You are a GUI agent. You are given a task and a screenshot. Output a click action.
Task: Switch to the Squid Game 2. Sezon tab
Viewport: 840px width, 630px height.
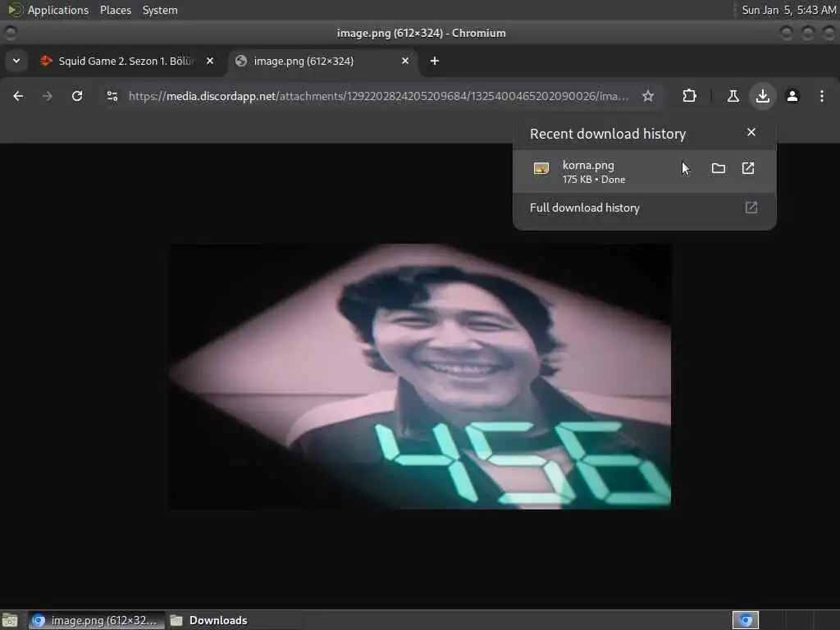coord(126,61)
